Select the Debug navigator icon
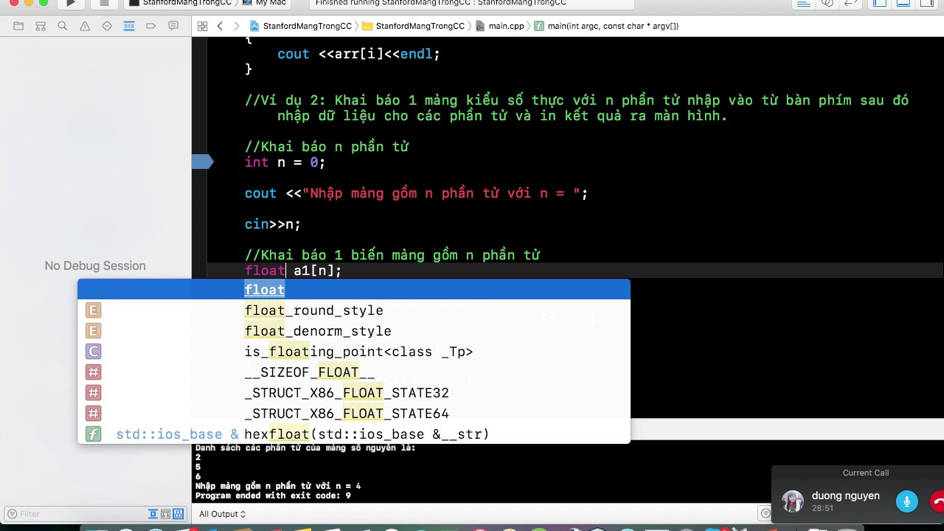The image size is (944, 531). [x=129, y=26]
